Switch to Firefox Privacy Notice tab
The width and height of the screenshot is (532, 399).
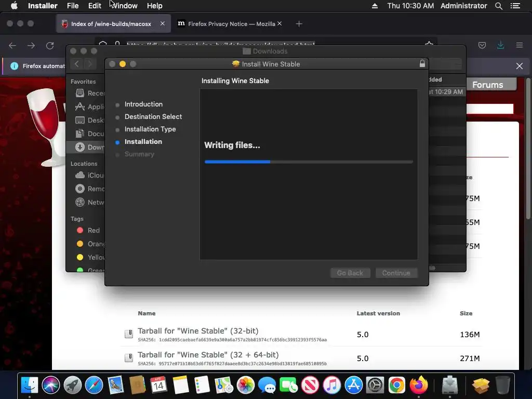click(x=231, y=24)
